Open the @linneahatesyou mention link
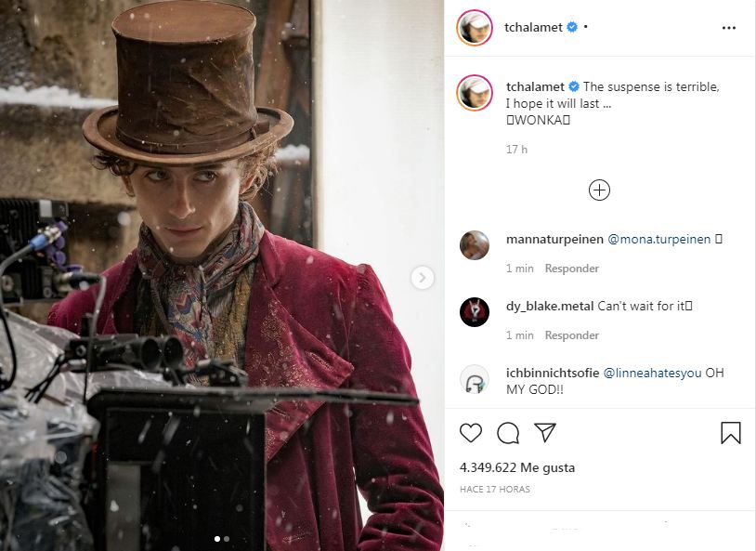This screenshot has width=756, height=551. 652,373
